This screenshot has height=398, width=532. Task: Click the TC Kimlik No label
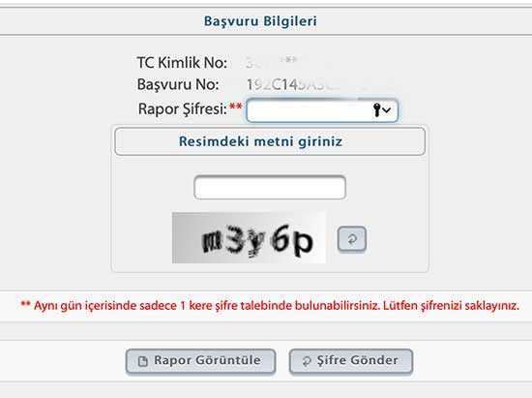[182, 63]
